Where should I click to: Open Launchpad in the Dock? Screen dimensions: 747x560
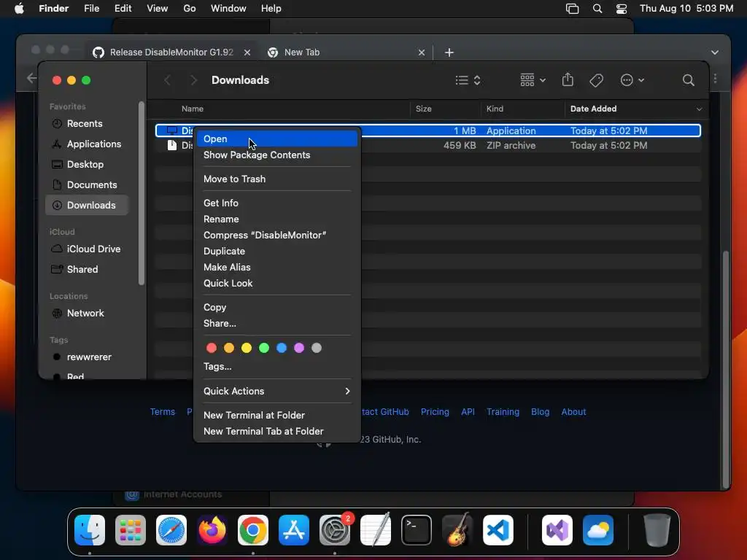pyautogui.click(x=131, y=530)
